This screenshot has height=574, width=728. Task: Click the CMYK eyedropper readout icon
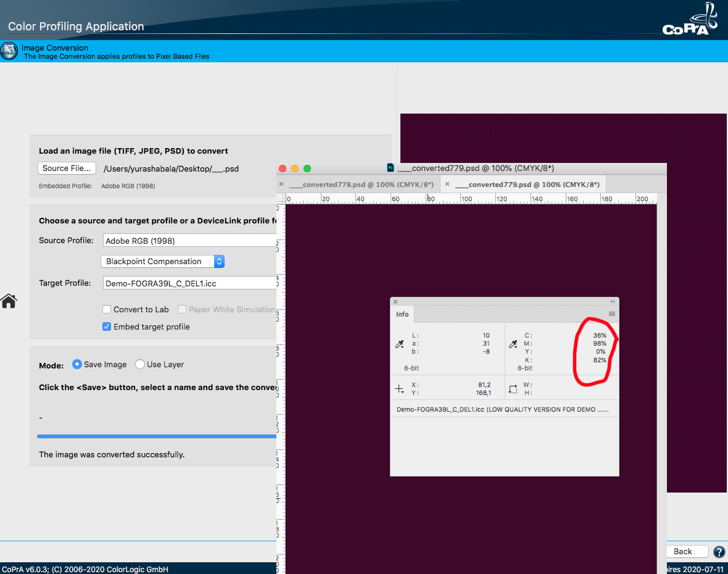click(513, 344)
